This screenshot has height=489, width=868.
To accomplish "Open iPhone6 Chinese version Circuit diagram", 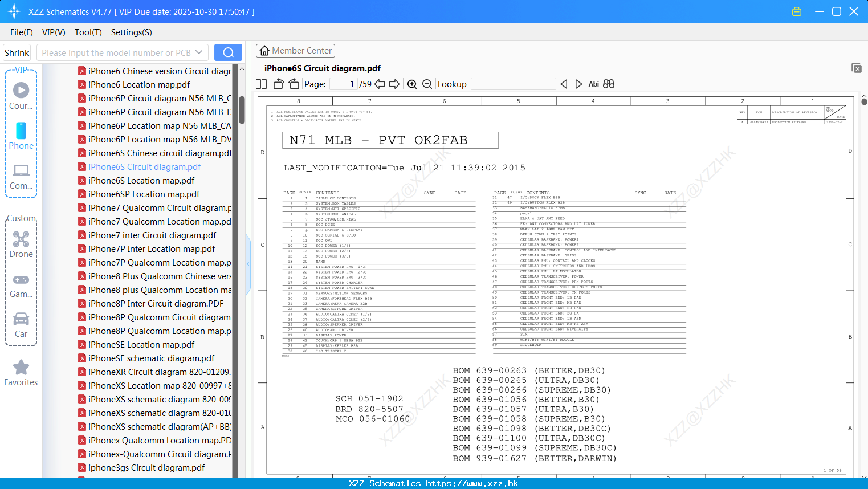I will click(154, 71).
